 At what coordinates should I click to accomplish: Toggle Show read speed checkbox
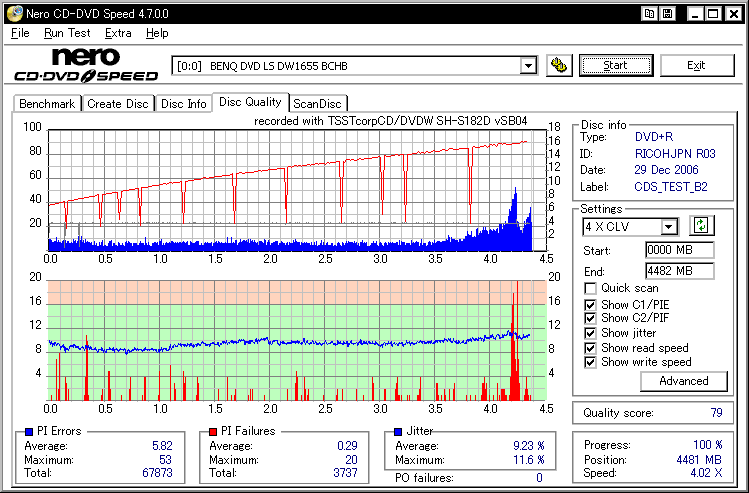tap(590, 348)
